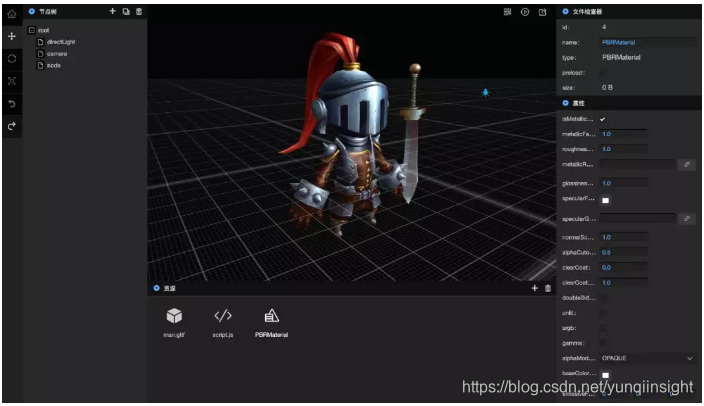This screenshot has height=406, width=704.
Task: Select the PBRMaterial asset
Action: point(271,322)
